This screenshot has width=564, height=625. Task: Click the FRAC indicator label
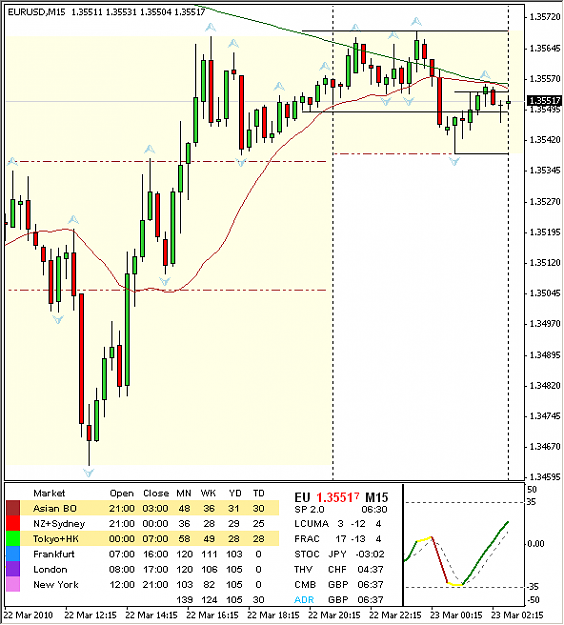[x=307, y=539]
